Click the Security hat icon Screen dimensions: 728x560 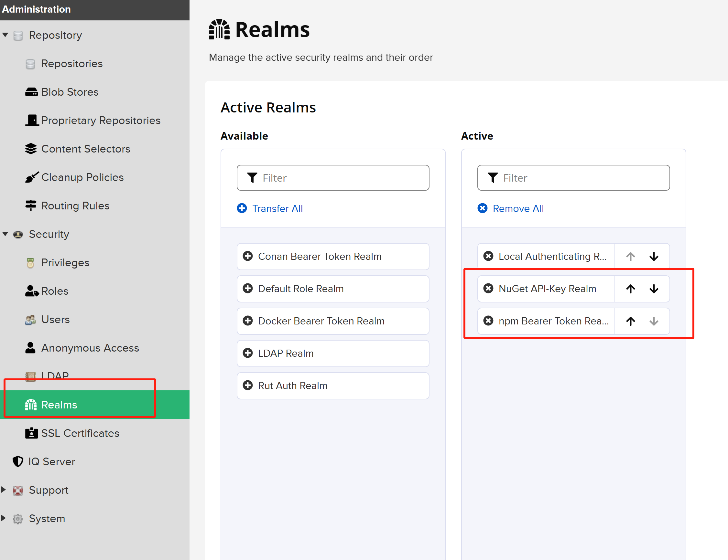(18, 235)
